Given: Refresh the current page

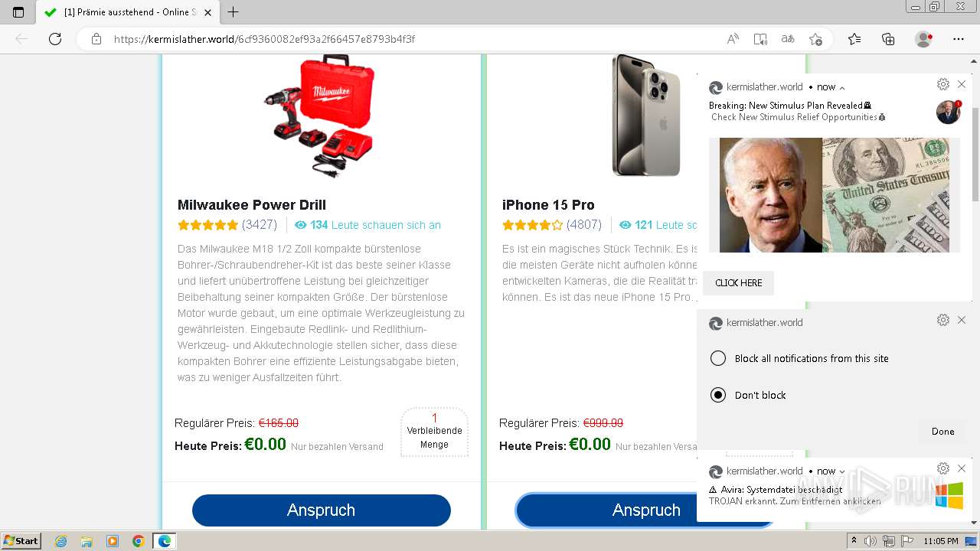Looking at the screenshot, I should 55,39.
